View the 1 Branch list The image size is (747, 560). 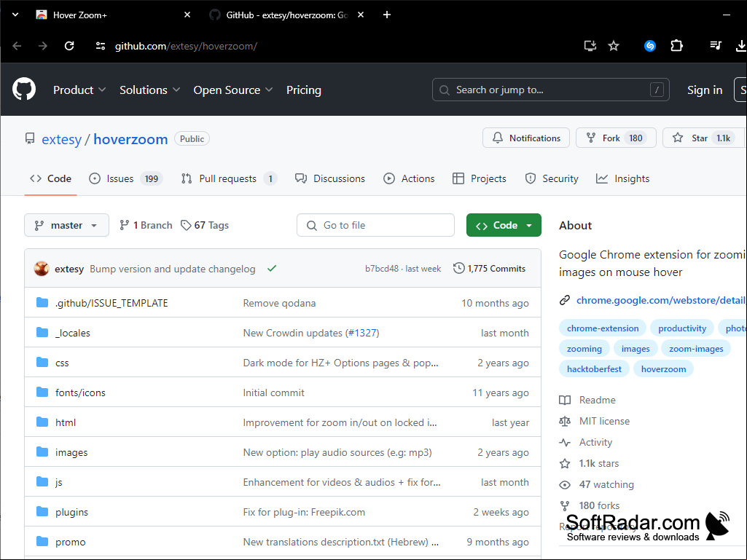[x=146, y=225]
